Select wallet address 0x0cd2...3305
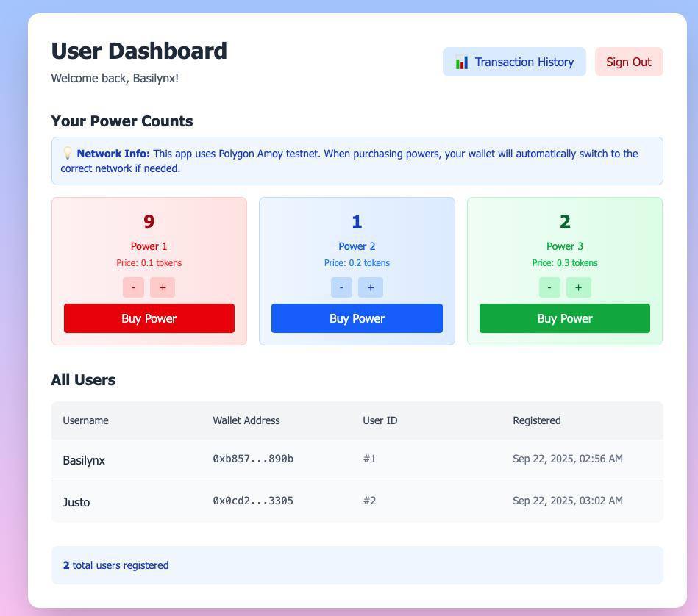 pos(253,501)
